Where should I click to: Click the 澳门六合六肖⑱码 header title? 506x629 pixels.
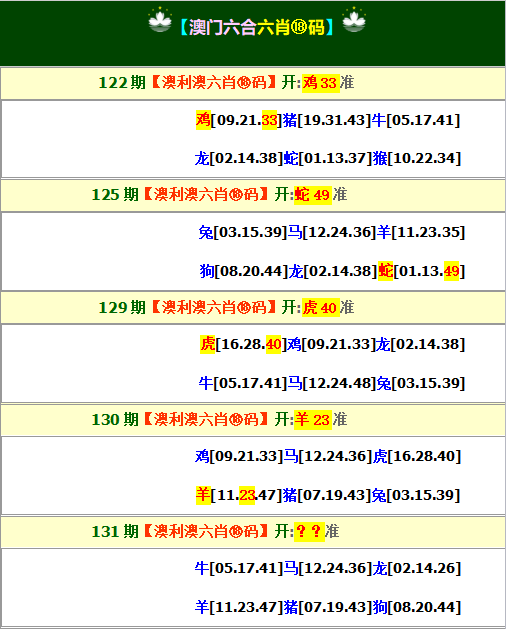[x=257, y=27]
